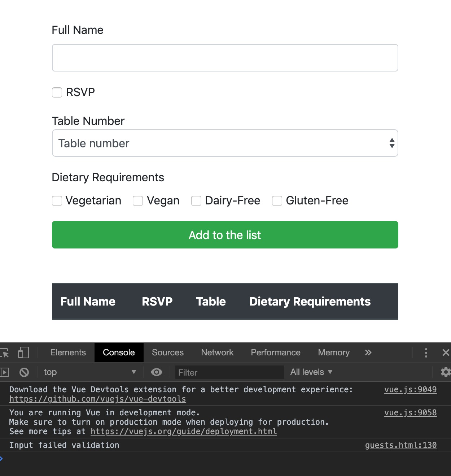Open console settings gear icon

click(446, 372)
